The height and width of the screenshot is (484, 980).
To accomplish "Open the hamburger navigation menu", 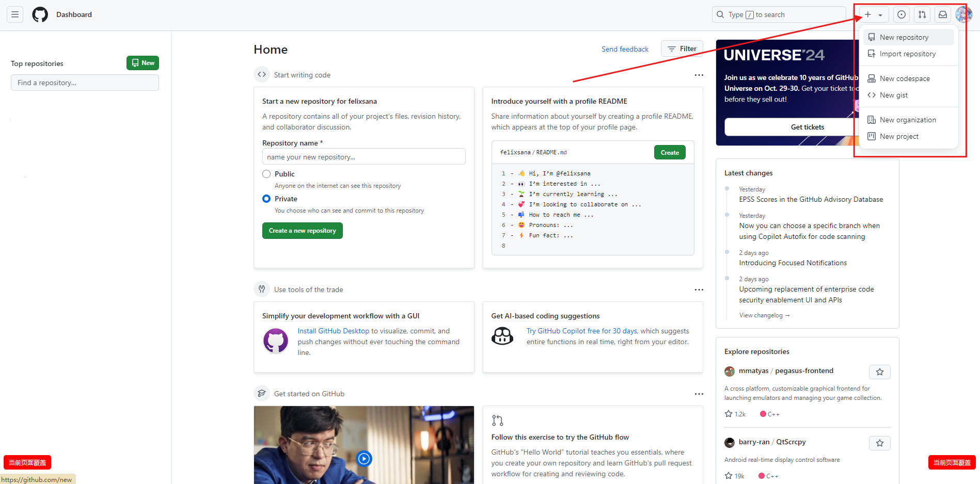I will click(15, 14).
